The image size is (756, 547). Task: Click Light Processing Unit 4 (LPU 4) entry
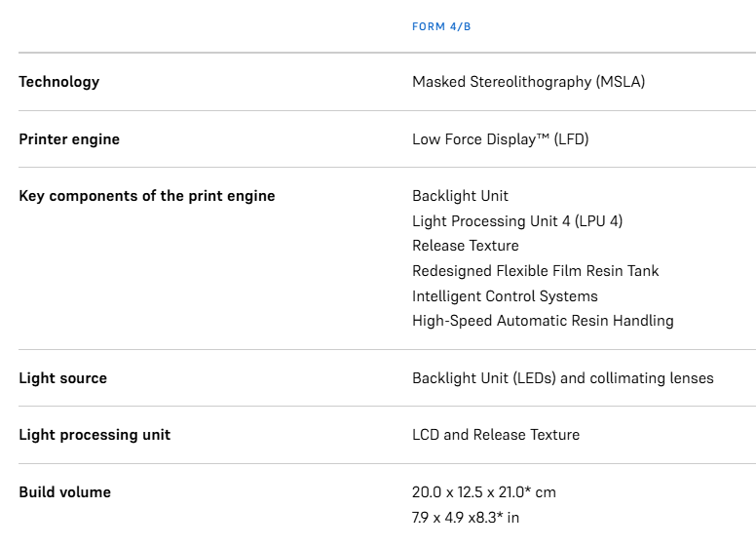point(517,221)
